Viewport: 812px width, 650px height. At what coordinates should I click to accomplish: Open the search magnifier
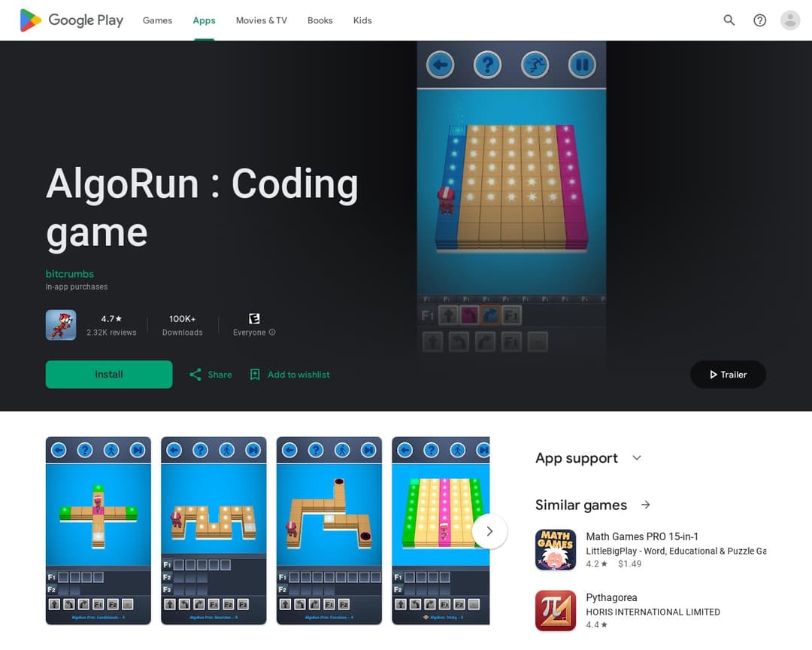pyautogui.click(x=729, y=20)
